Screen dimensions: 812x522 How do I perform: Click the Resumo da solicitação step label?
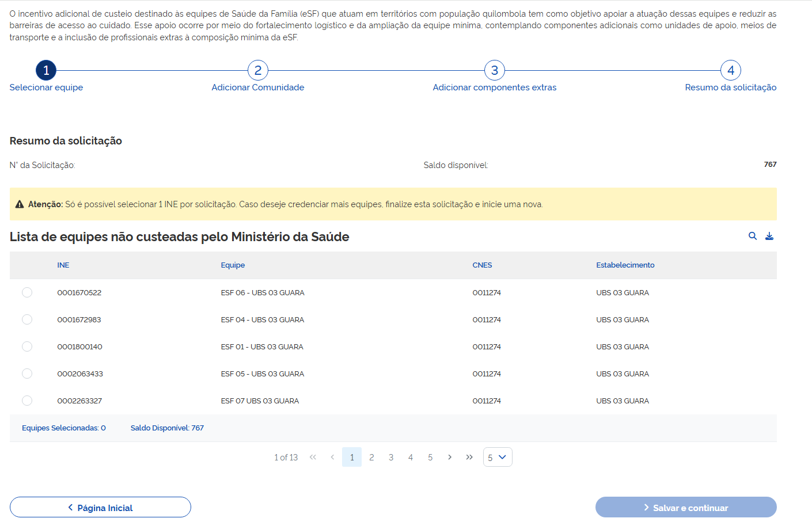[730, 87]
